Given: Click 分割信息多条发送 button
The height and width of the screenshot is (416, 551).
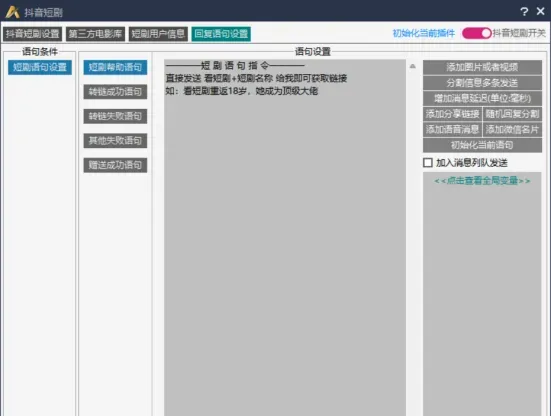Looking at the screenshot, I should (482, 83).
